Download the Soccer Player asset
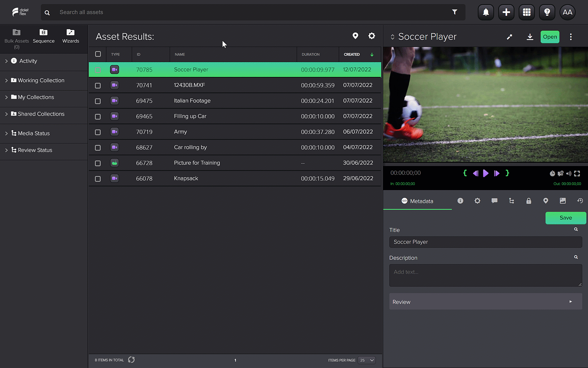This screenshot has height=368, width=588. [530, 37]
